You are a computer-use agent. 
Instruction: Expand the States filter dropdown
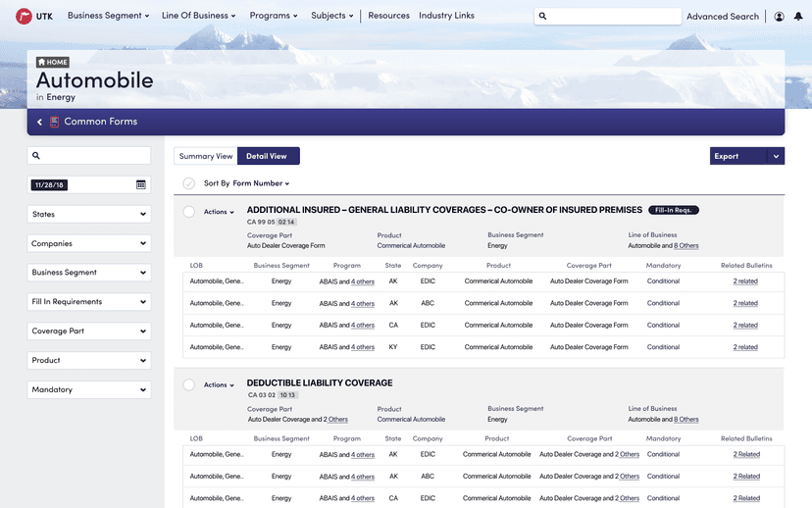(x=89, y=214)
